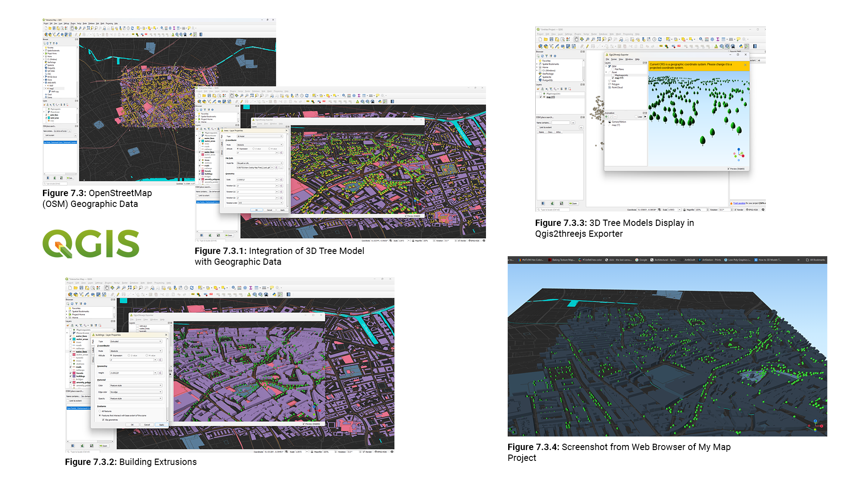The height and width of the screenshot is (488, 868).
Task: Open Model file dropdown File path or URL
Action: point(259,163)
